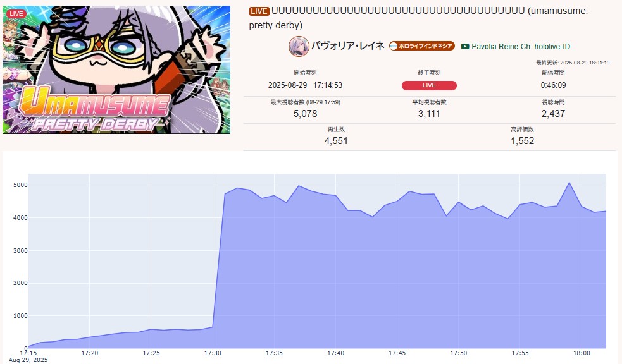Open the パヴォリア・レイネ channel name link
The image size is (622, 364).
(347, 46)
